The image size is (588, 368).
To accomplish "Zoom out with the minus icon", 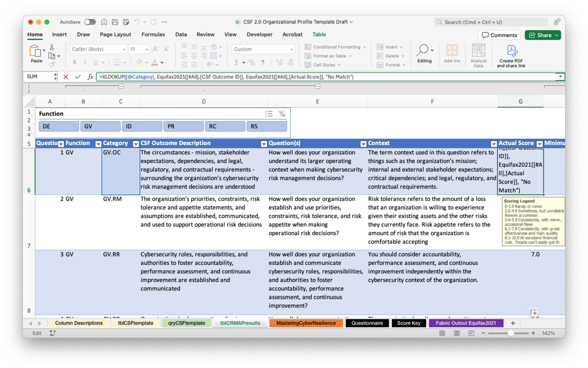I will [483, 333].
